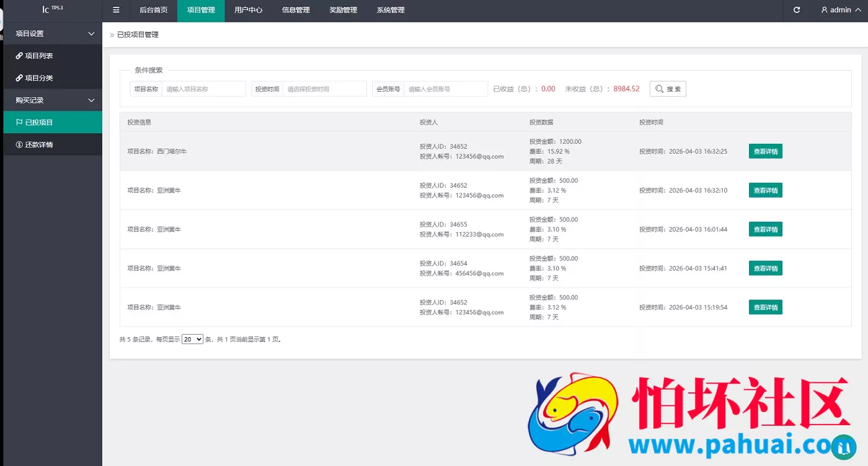Select 已投项目 in the sidebar
Viewport: 868px width, 466px height.
coord(53,122)
